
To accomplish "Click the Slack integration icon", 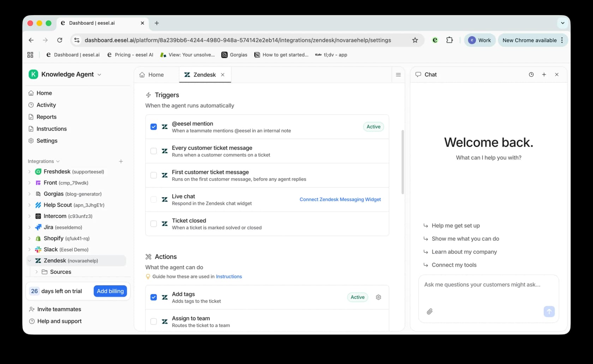I will click(38, 250).
